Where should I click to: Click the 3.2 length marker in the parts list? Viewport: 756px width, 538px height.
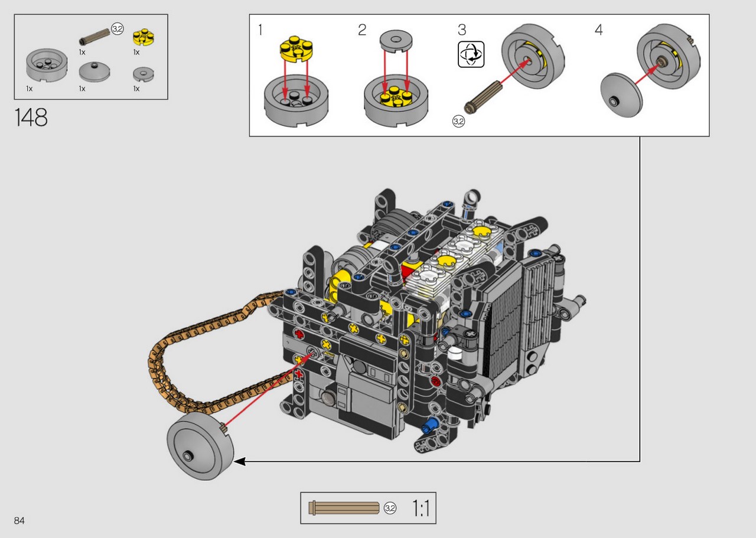click(x=118, y=30)
